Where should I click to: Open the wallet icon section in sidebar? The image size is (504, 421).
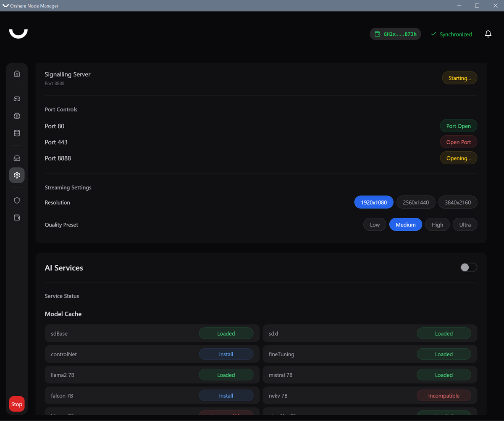point(17,218)
